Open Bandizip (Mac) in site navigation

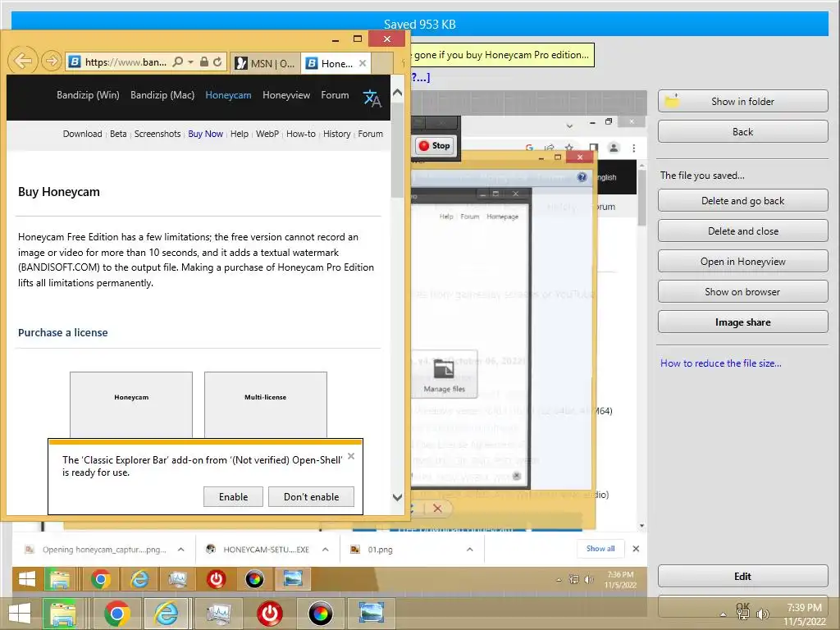pos(162,95)
